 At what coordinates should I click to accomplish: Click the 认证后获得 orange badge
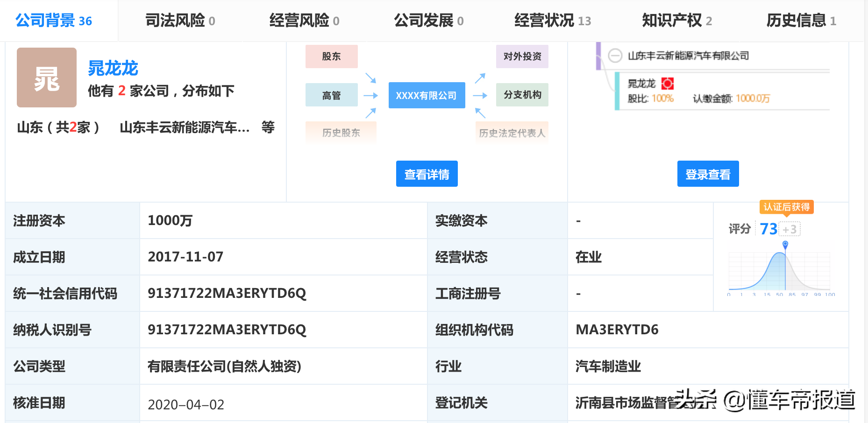787,207
